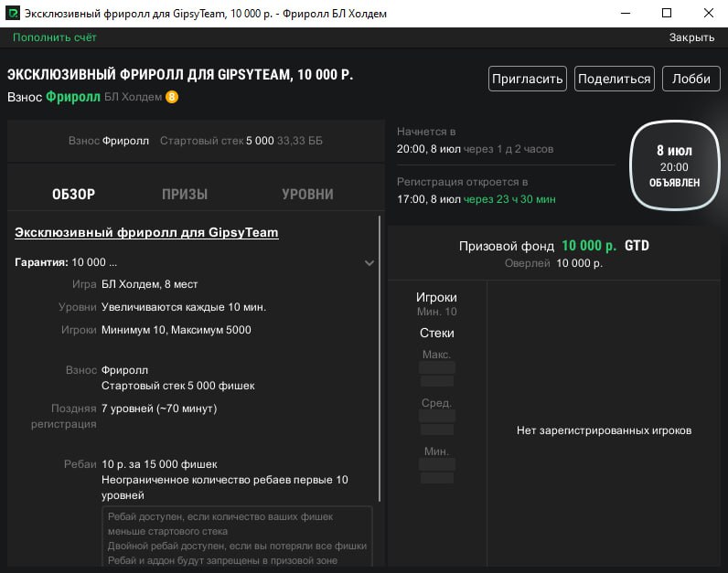Image resolution: width=728 pixels, height=573 pixels.
Task: Click the Пригласить button
Action: tap(528, 79)
